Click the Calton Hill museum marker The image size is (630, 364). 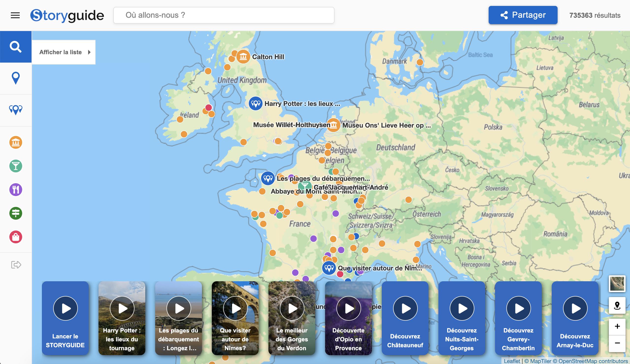pyautogui.click(x=243, y=57)
